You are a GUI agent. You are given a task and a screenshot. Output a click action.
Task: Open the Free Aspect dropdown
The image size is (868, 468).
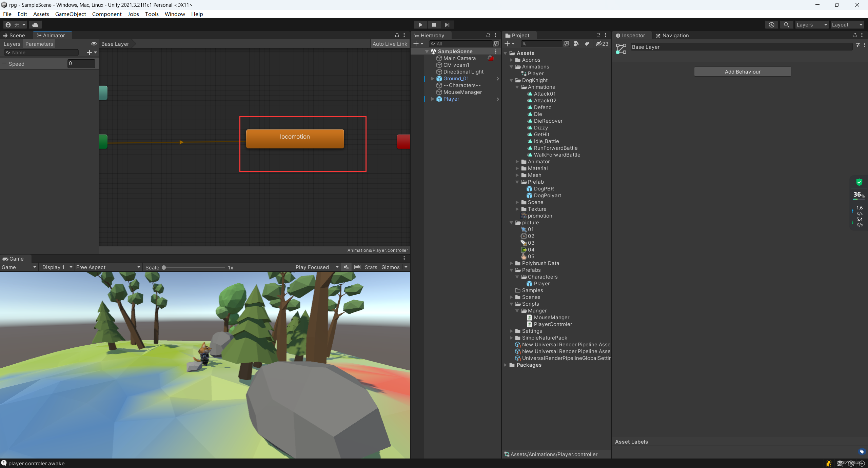click(108, 267)
